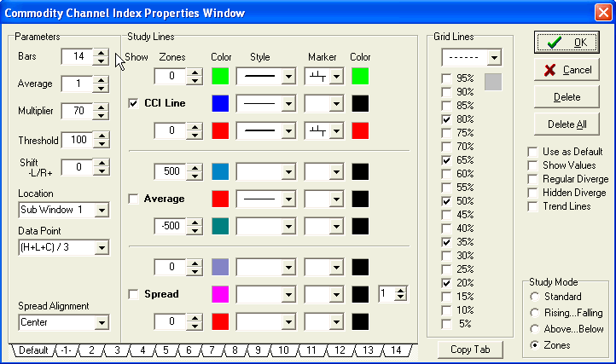Select tab number 7
This screenshot has height=364, width=616.
[209, 350]
